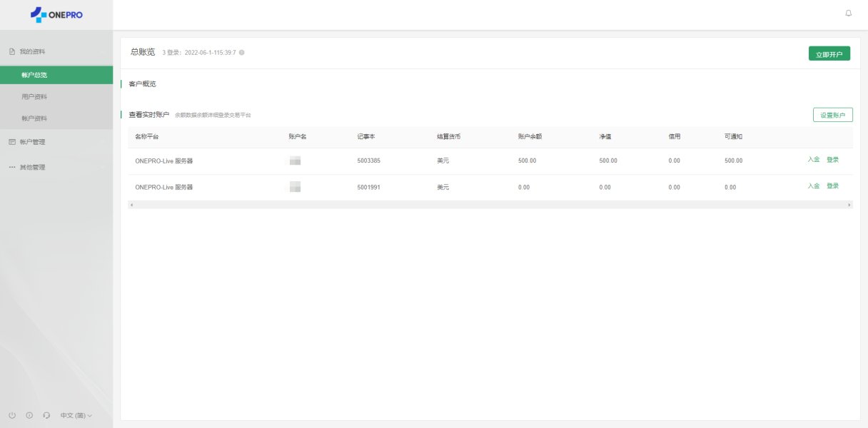Screen dimensions: 868x428
Task: Click 入金 for account 5001991
Action: (x=814, y=186)
